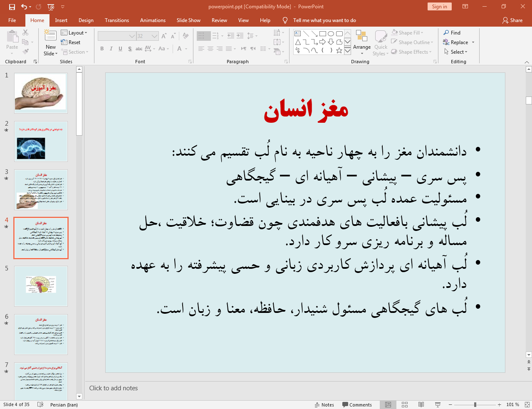Switch to the Insert ribbon tab
Image resolution: width=532 pixels, height=409 pixels.
pyautogui.click(x=61, y=20)
